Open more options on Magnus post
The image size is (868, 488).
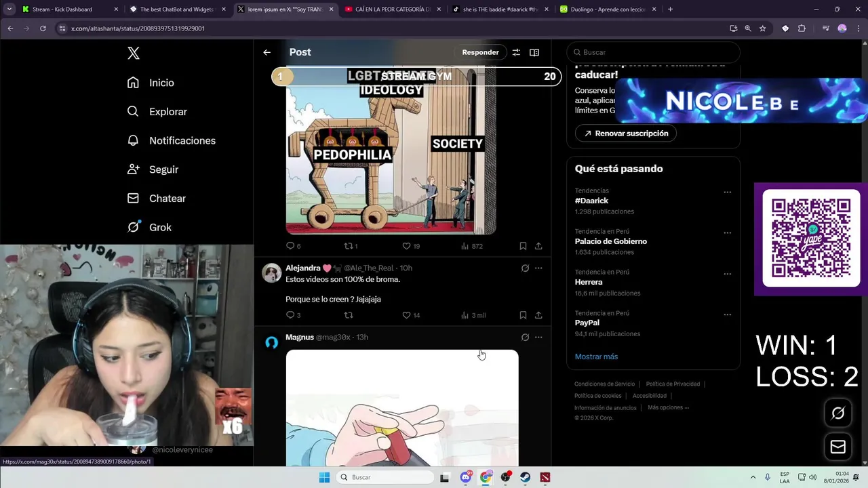point(538,338)
